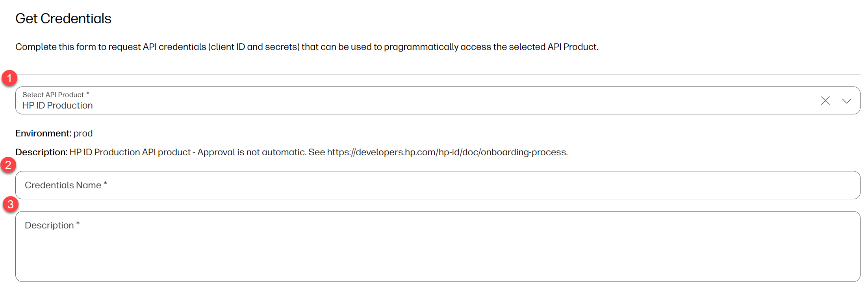The width and height of the screenshot is (868, 287).
Task: Clear the selected HP ID Production value
Action: [825, 101]
